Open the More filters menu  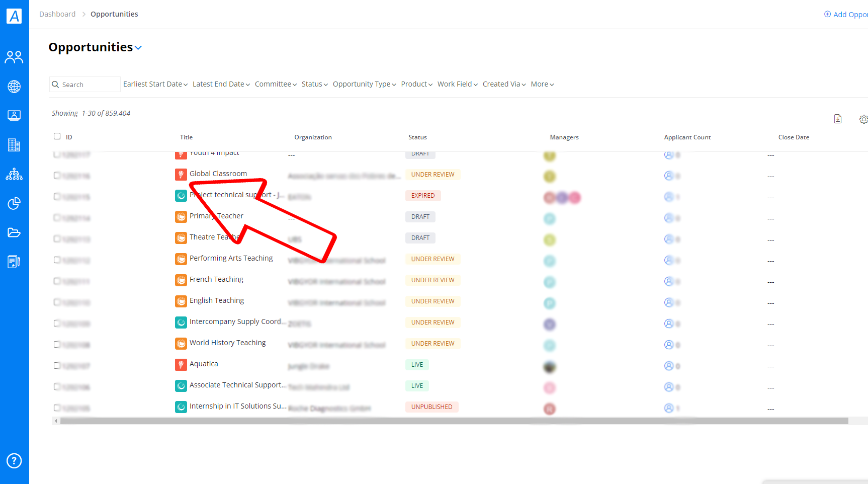pyautogui.click(x=542, y=84)
